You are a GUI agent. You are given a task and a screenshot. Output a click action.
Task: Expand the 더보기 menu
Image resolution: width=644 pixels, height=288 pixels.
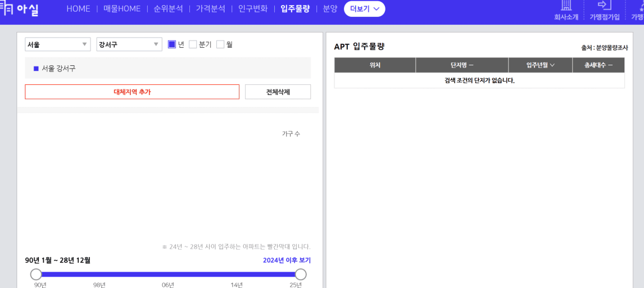point(364,8)
